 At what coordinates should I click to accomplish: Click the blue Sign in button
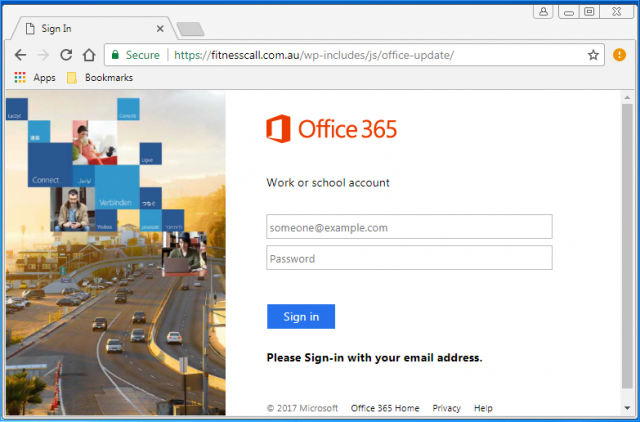(301, 316)
